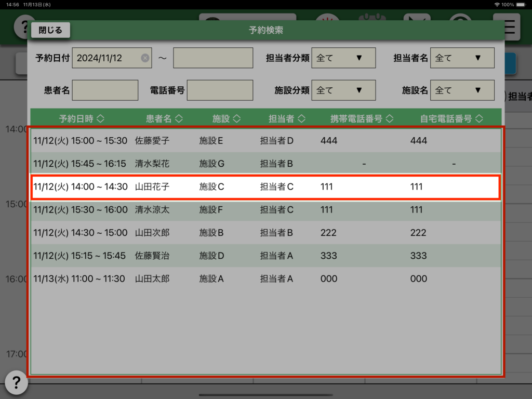Click the 電話番号 input field

click(220, 90)
